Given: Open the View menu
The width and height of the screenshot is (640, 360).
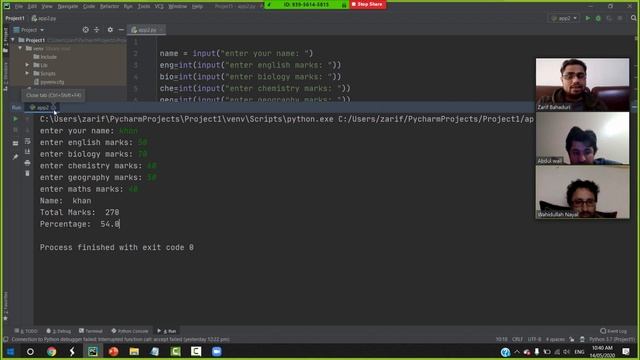Looking at the screenshot, I should 47,7.
